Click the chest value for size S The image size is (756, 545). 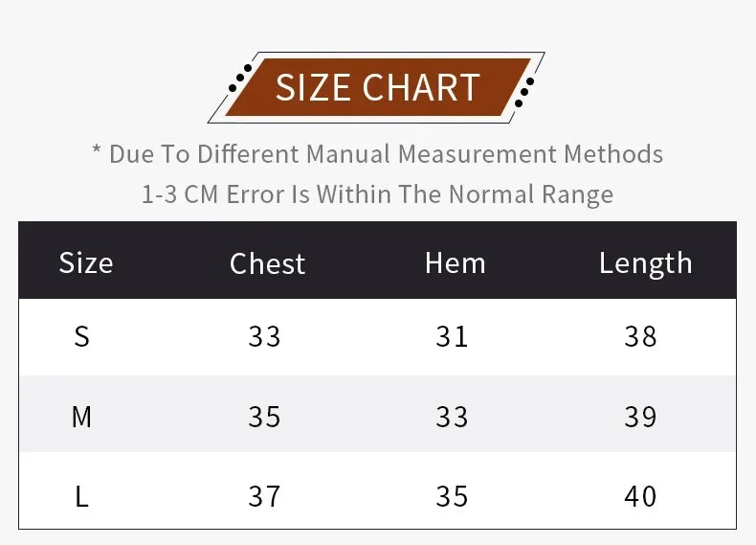(x=264, y=336)
